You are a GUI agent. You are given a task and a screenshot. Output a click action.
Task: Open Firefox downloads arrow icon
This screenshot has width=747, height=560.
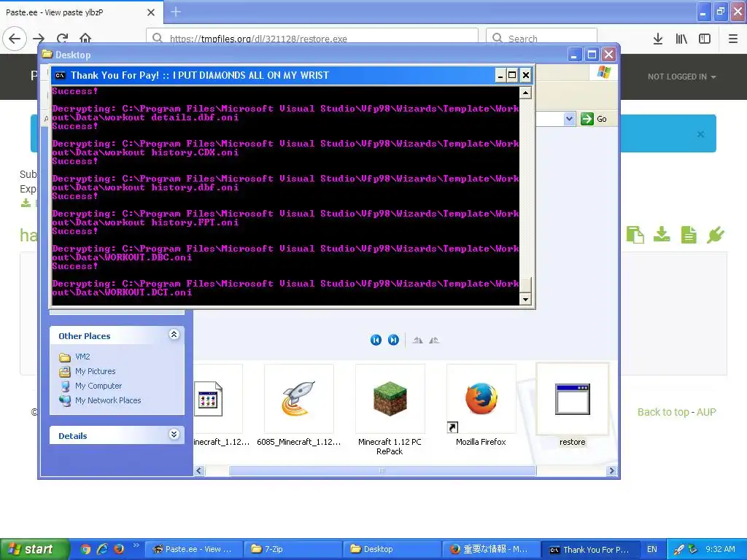(658, 39)
